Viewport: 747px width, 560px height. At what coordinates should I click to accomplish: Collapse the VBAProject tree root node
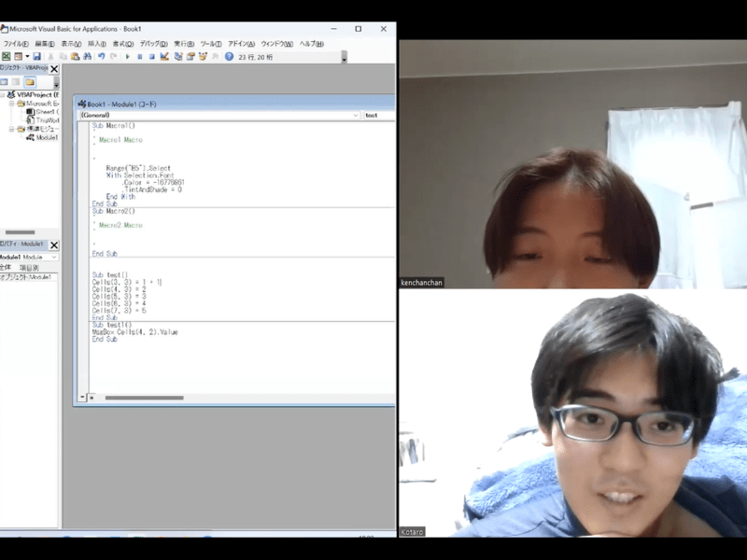pyautogui.click(x=3, y=95)
